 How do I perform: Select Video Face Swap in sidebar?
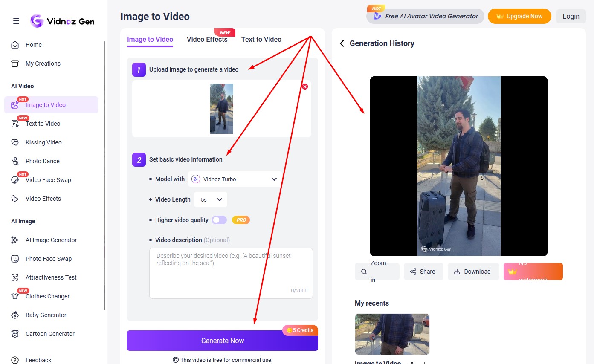(x=48, y=180)
